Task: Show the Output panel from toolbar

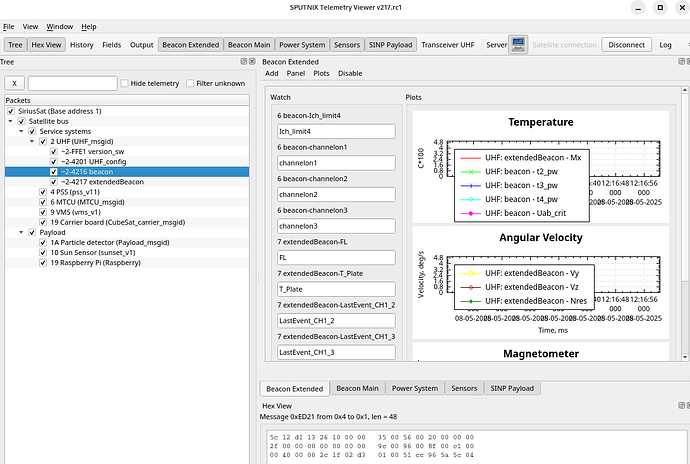Action: (142, 45)
